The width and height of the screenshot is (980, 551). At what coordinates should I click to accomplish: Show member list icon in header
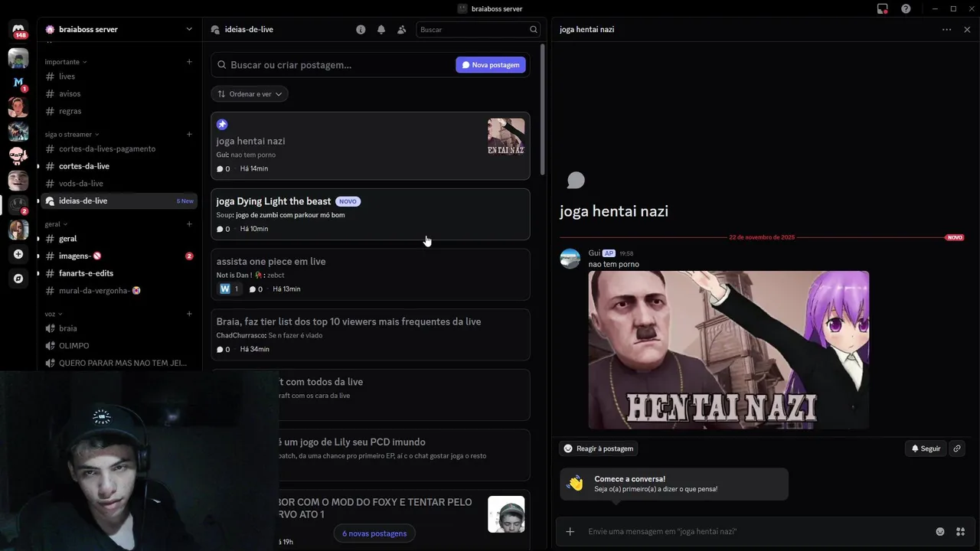pos(402,30)
